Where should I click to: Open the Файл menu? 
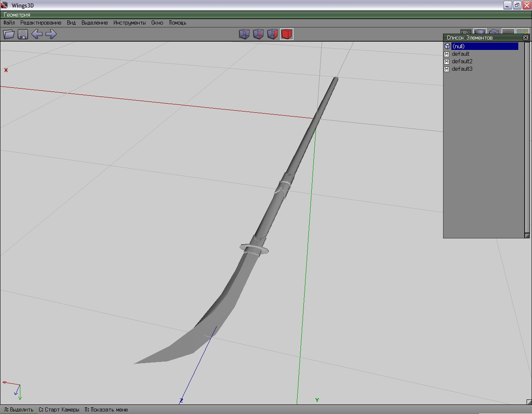9,23
